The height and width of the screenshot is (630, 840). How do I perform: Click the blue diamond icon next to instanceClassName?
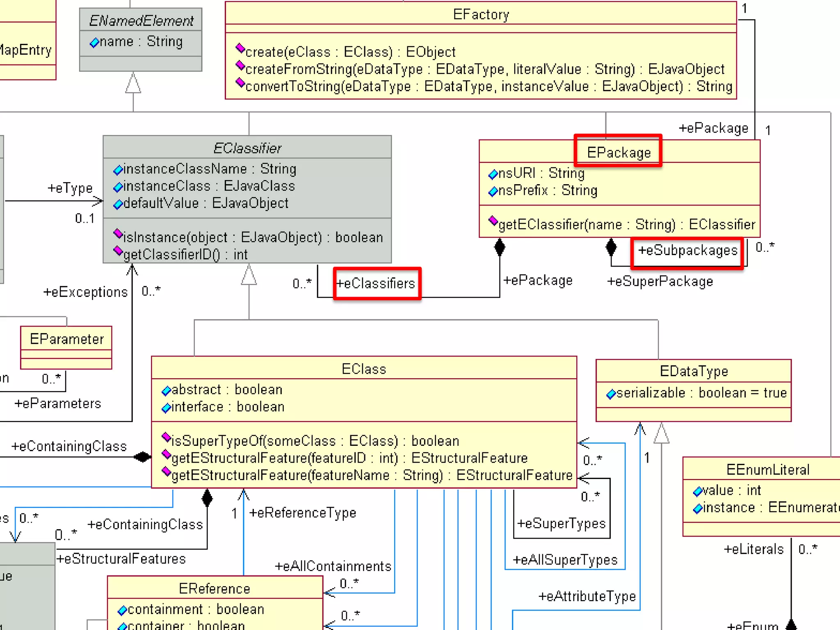click(118, 170)
